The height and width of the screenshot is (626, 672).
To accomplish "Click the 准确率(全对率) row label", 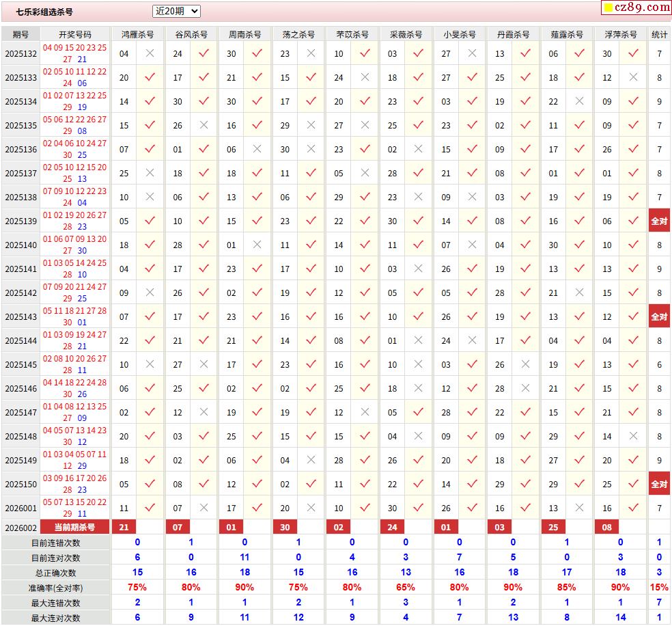I will [55, 588].
